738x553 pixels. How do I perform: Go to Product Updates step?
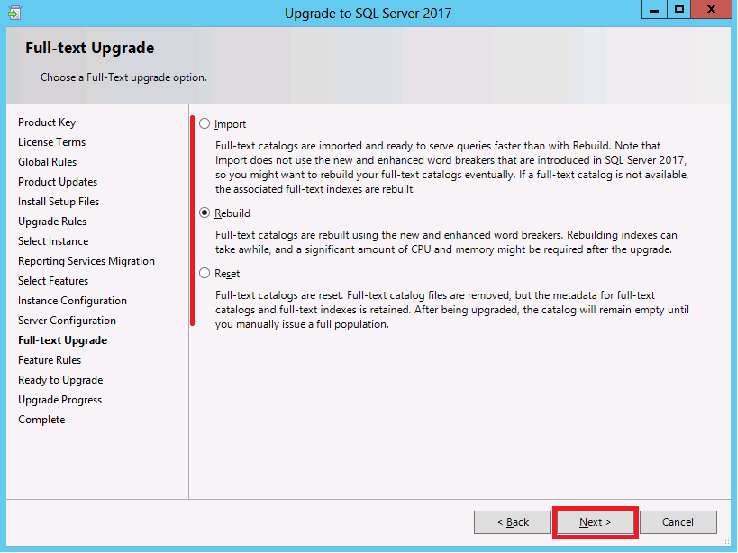point(57,182)
